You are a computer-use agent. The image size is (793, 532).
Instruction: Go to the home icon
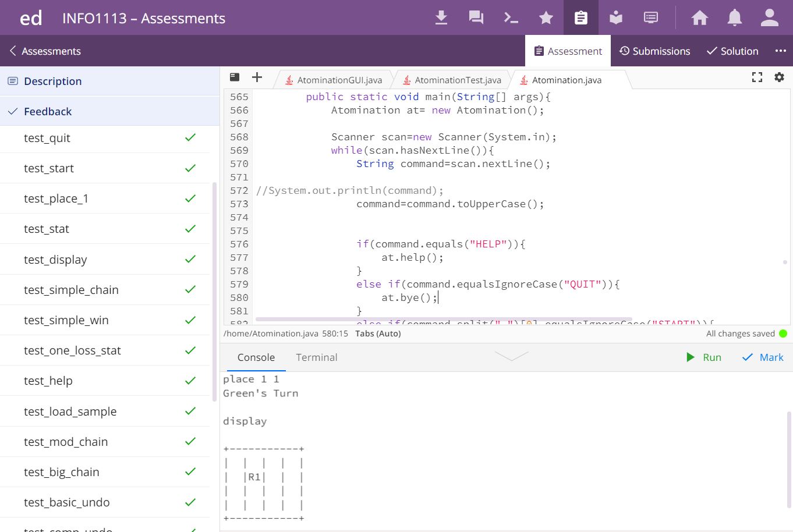pos(699,18)
